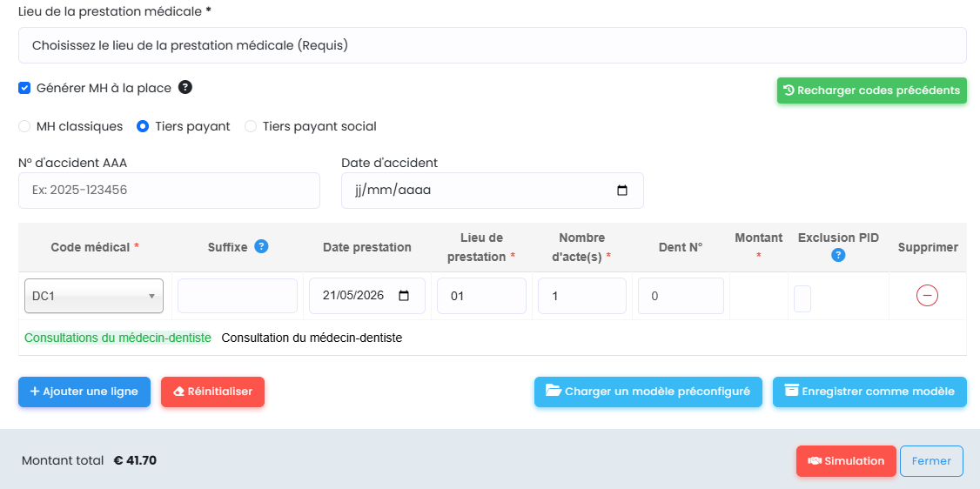The width and height of the screenshot is (980, 489).
Task: Tick the Exclusion PID checkbox
Action: point(802,298)
